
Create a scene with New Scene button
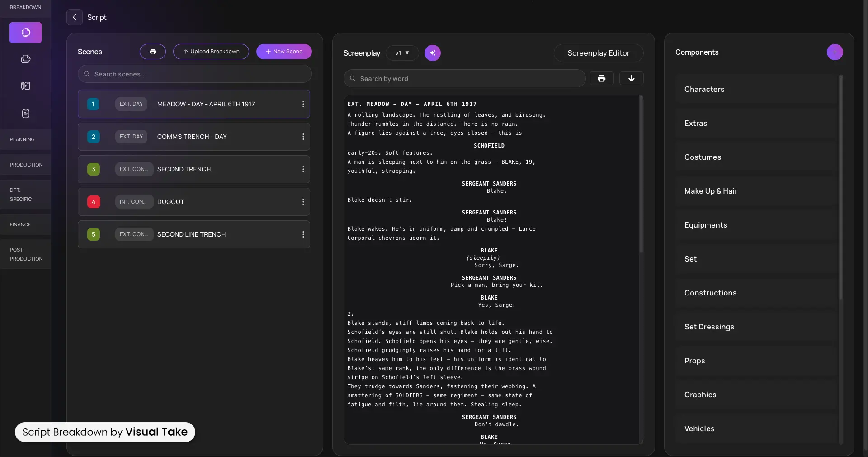tap(283, 52)
